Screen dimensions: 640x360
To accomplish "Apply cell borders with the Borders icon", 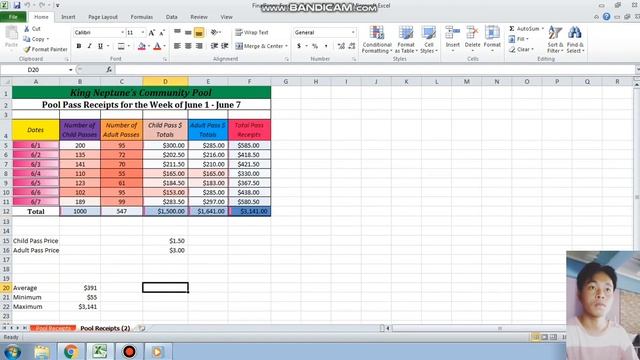I will pos(121,46).
